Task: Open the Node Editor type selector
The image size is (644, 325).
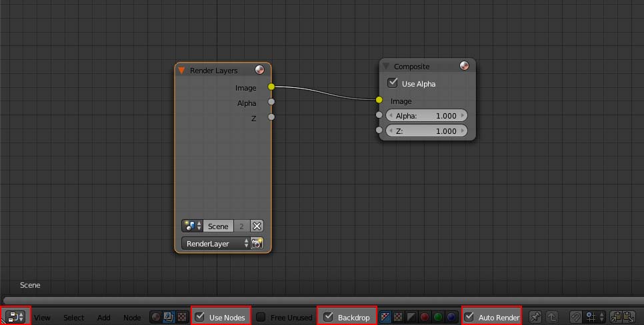Action: click(15, 317)
